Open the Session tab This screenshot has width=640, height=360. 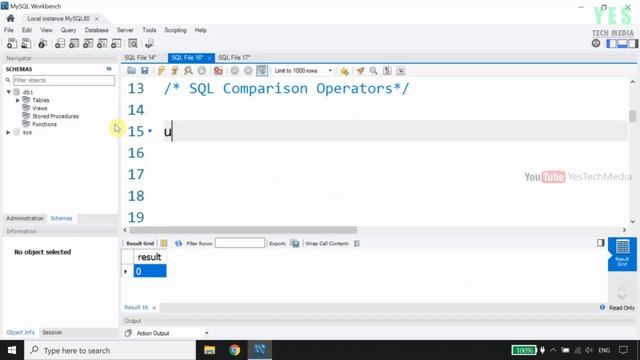(x=52, y=332)
